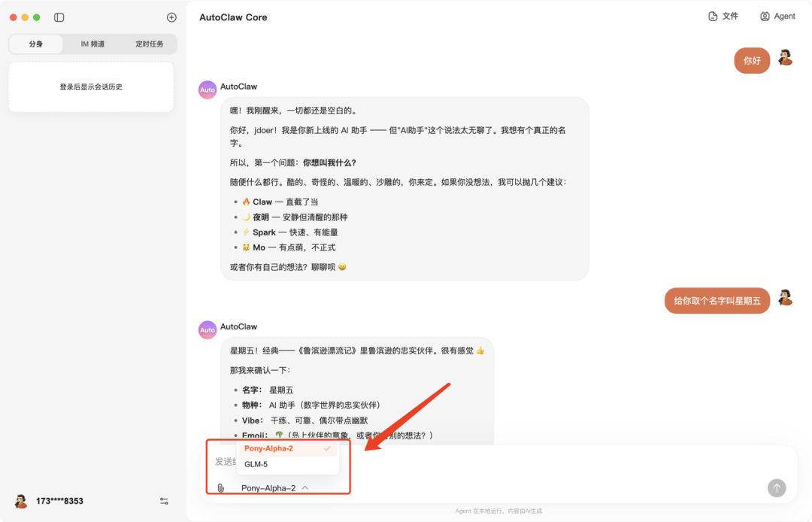Click the checkmark beside Pony-Alpha-2
Image resolution: width=812 pixels, height=522 pixels.
[326, 448]
